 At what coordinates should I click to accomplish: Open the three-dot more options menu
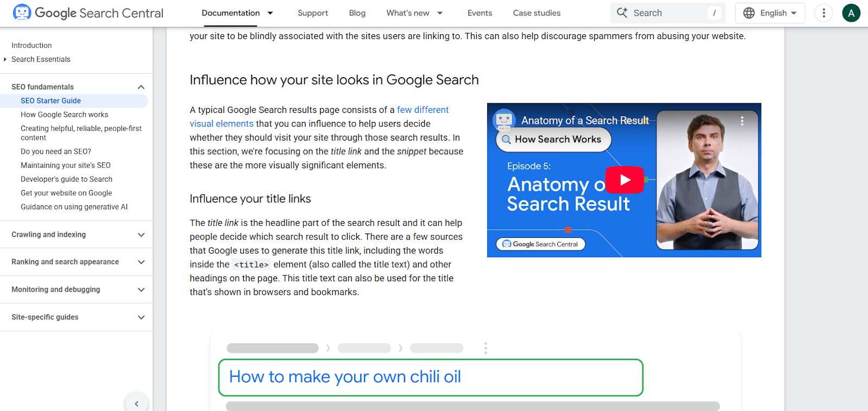tap(824, 13)
